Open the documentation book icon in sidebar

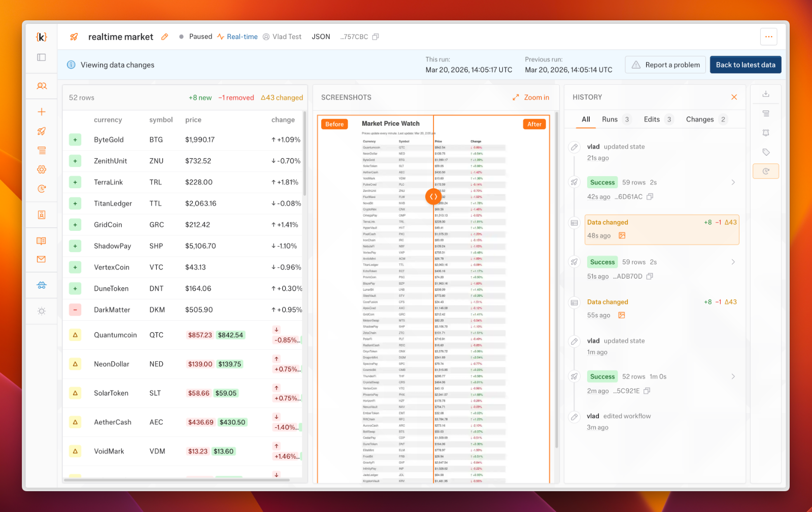pos(42,241)
